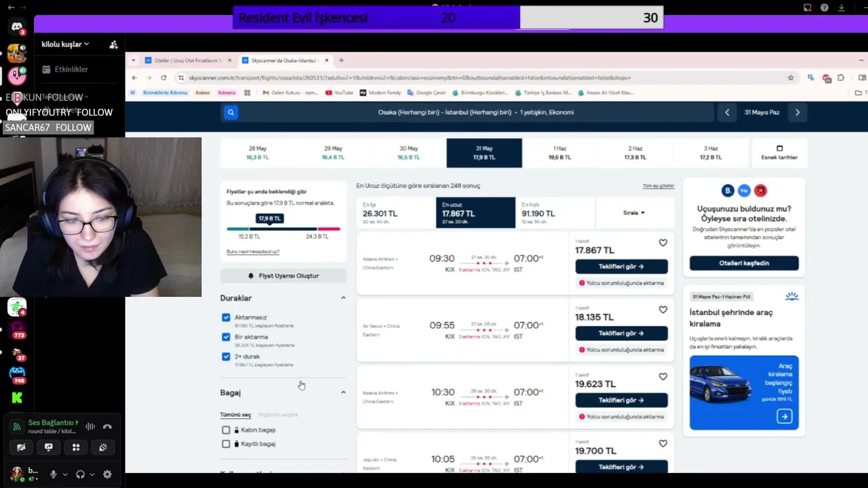Bookmark this page with the star icon

[791, 78]
